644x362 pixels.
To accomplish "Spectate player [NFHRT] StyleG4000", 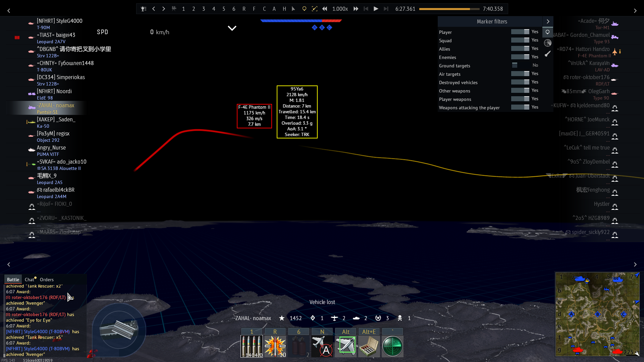I will coord(47,23).
